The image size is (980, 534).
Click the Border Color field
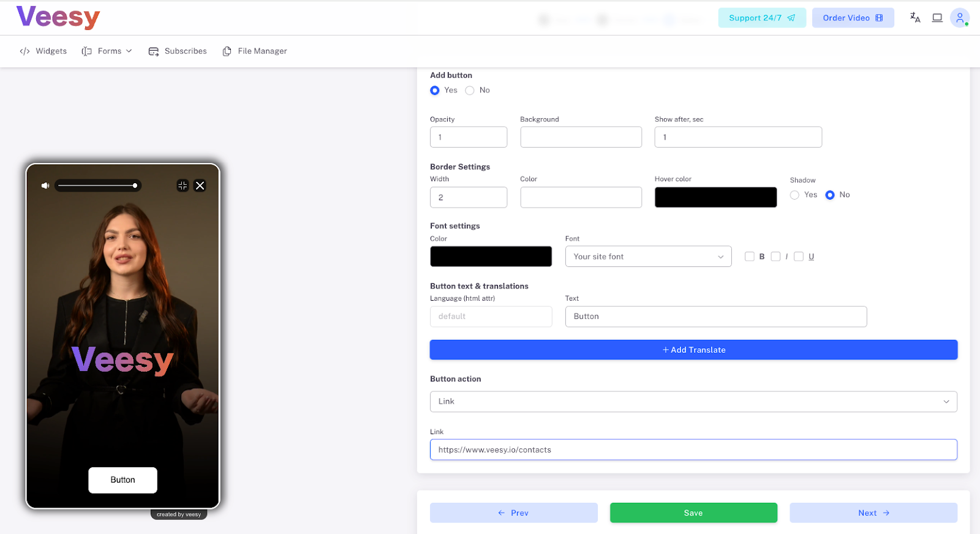(581, 197)
